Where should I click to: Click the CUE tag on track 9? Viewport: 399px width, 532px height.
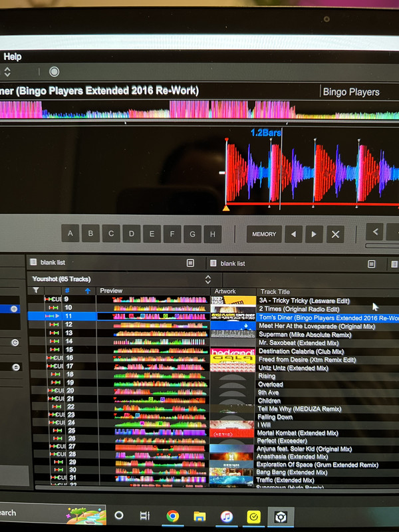[56, 299]
